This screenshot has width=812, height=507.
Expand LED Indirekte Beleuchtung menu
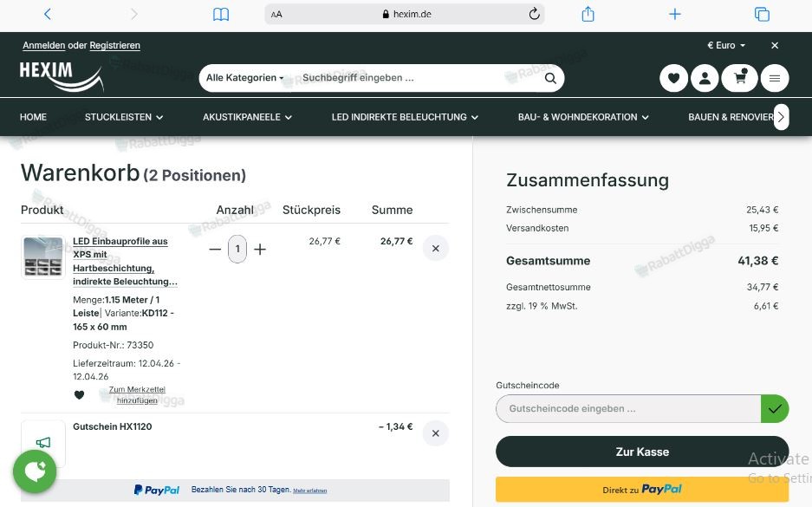tap(405, 117)
